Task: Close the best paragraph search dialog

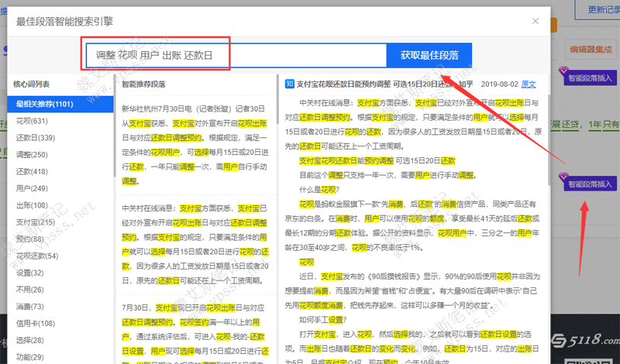Action: 535,22
